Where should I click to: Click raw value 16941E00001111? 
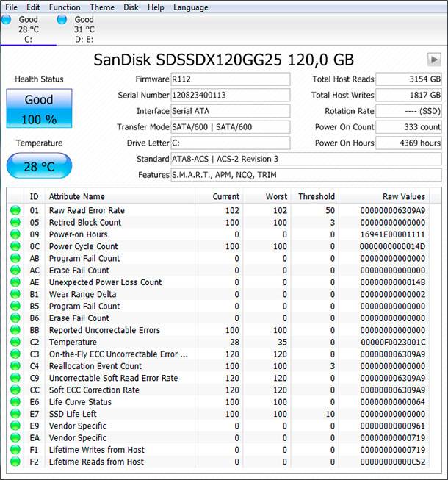393,234
